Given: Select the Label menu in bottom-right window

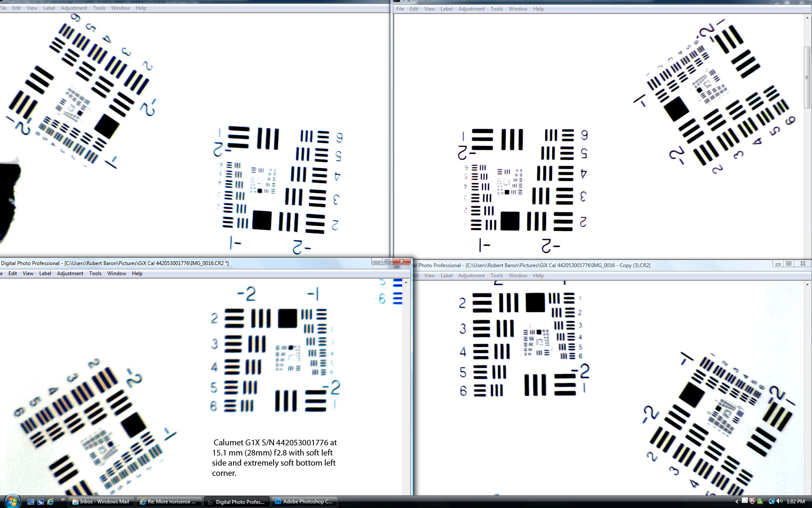Looking at the screenshot, I should click(446, 275).
